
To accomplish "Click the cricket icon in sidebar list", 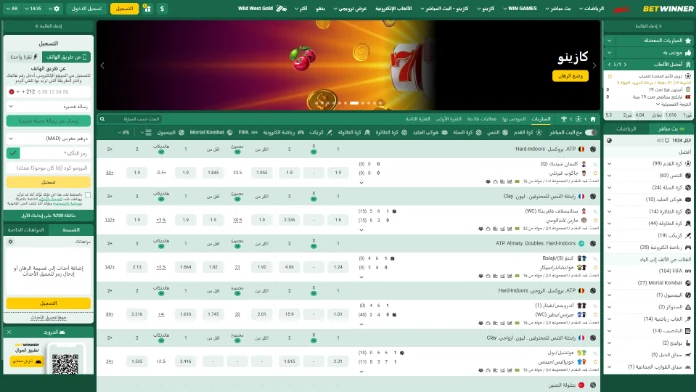I will [x=688, y=235].
